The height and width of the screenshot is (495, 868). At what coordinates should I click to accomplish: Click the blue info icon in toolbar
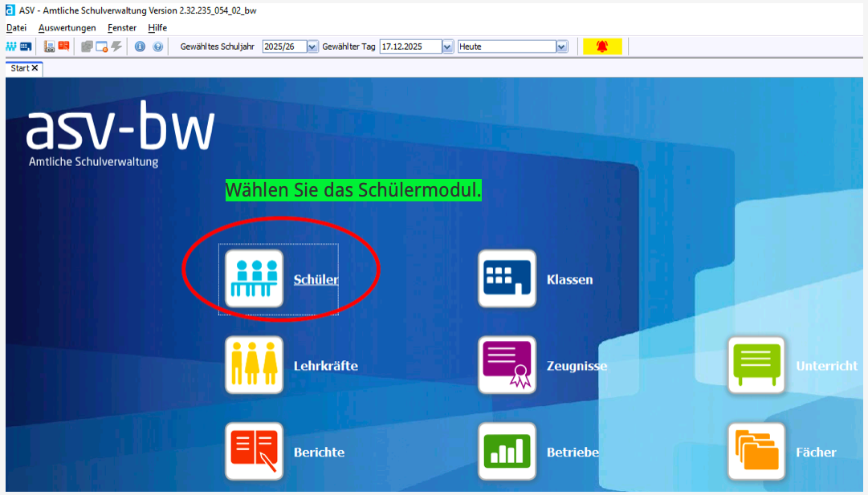coord(140,47)
